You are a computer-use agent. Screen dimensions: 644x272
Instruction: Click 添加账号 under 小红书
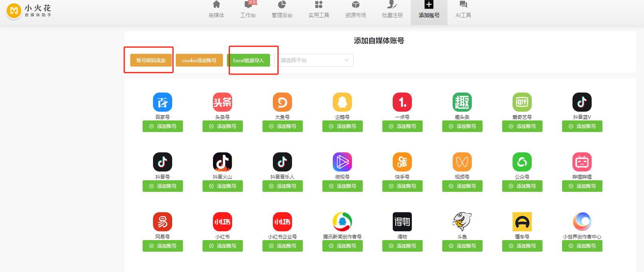(223, 246)
